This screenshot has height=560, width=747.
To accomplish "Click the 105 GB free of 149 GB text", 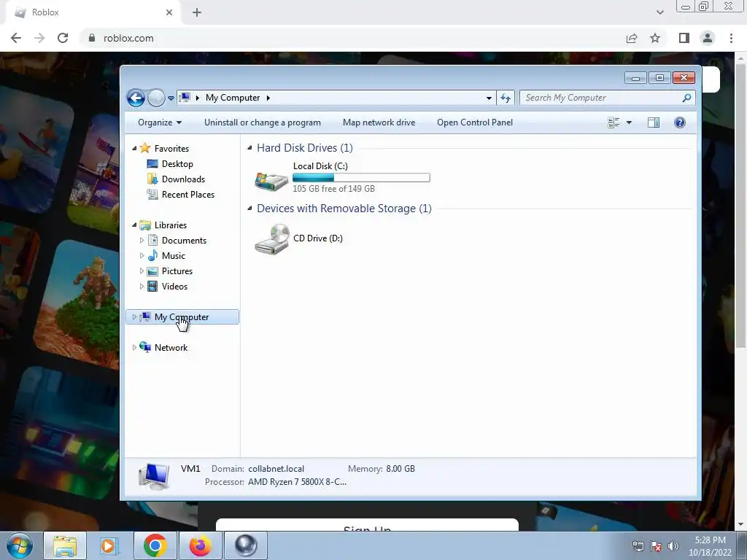I will tap(333, 189).
